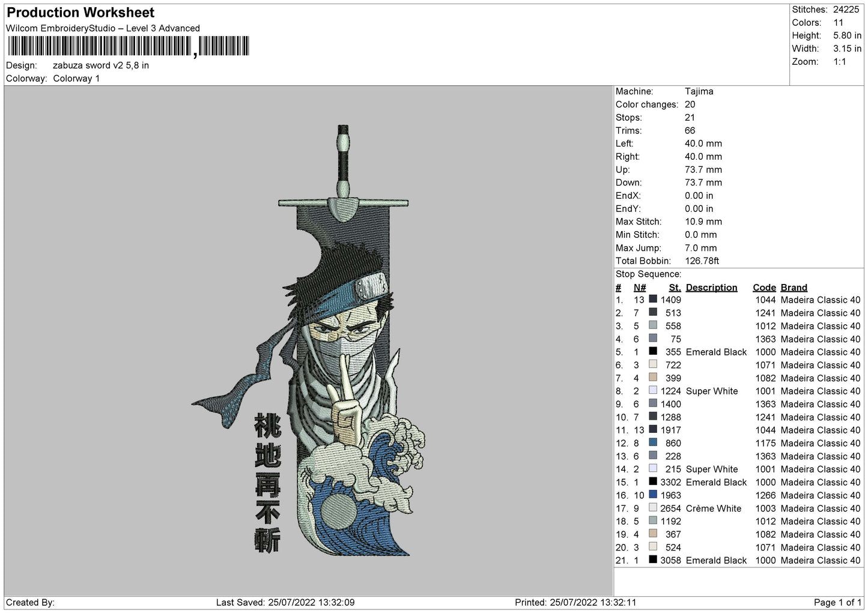This screenshot has height=613, width=868.
Task: Click the Stops value 21
Action: 690,118
